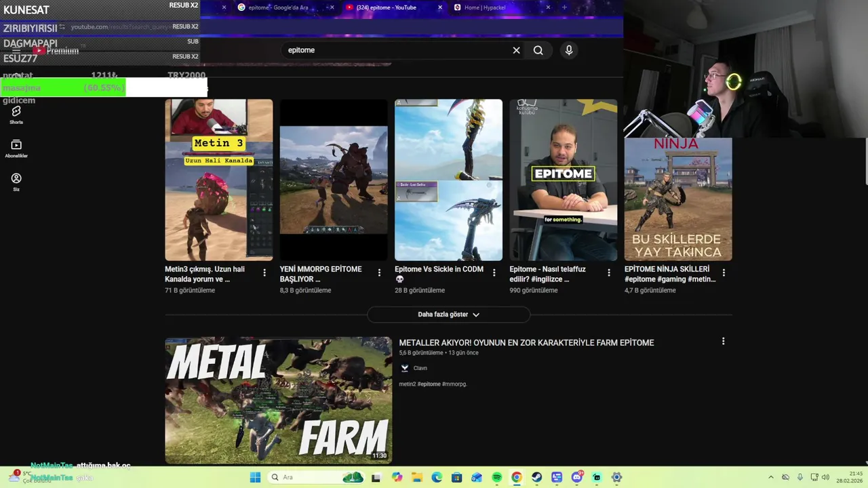Open clock showing 21:45 28.02.2026
868x488 pixels.
(x=849, y=477)
